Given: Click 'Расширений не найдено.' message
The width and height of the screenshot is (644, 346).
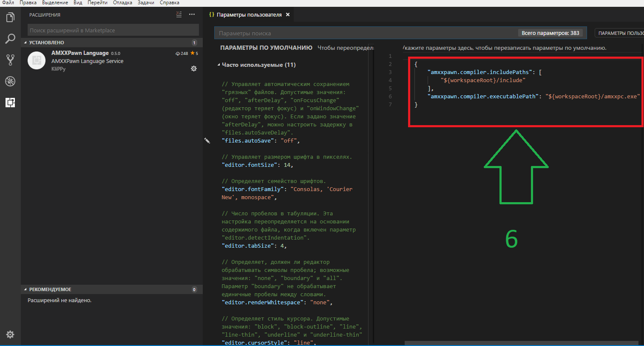Looking at the screenshot, I should coord(60,300).
